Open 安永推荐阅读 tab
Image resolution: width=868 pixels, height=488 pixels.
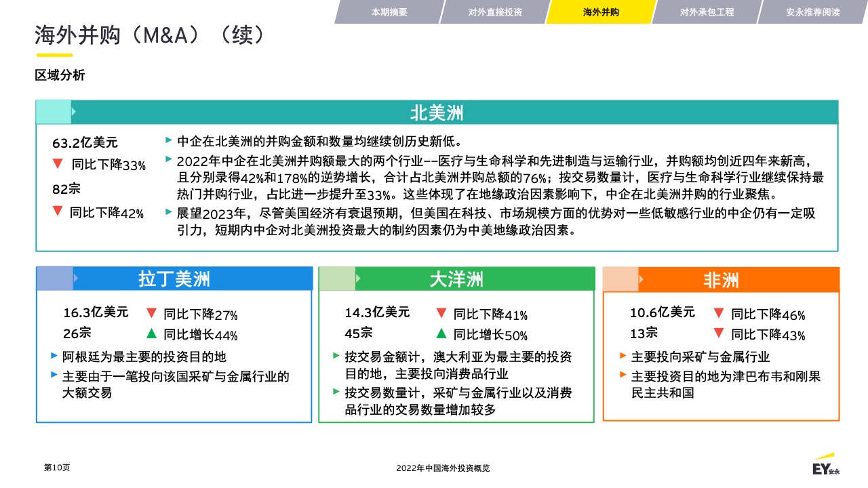coord(812,12)
